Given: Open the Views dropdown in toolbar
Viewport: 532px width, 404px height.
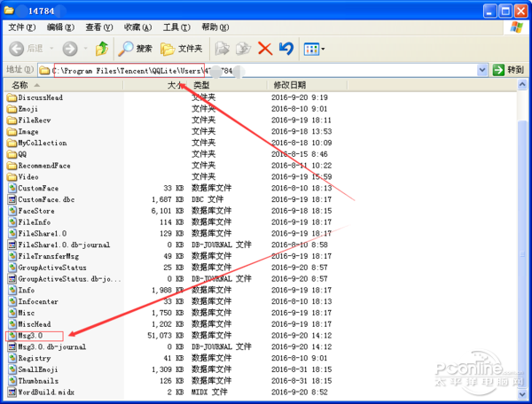Looking at the screenshot, I should 315,49.
